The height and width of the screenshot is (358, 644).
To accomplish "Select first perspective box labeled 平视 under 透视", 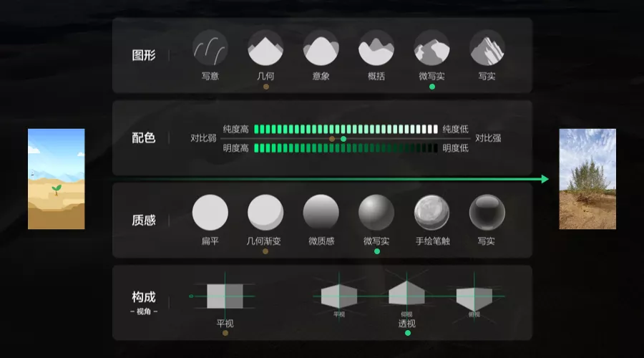I will click(339, 296).
